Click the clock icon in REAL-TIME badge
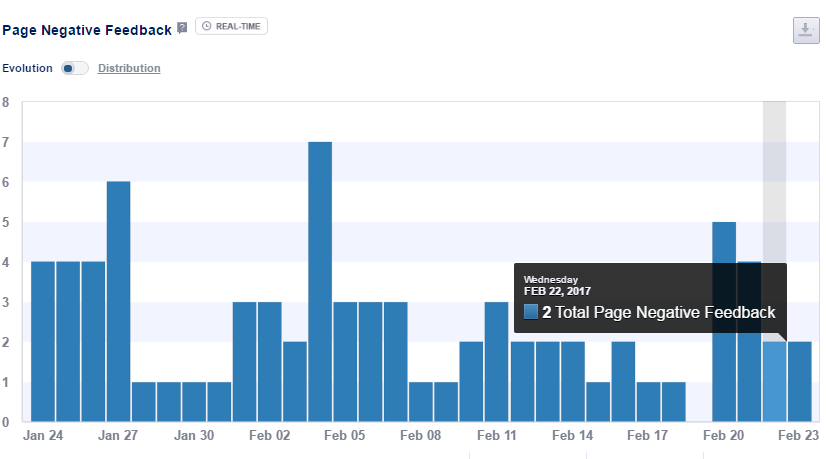 [x=207, y=26]
